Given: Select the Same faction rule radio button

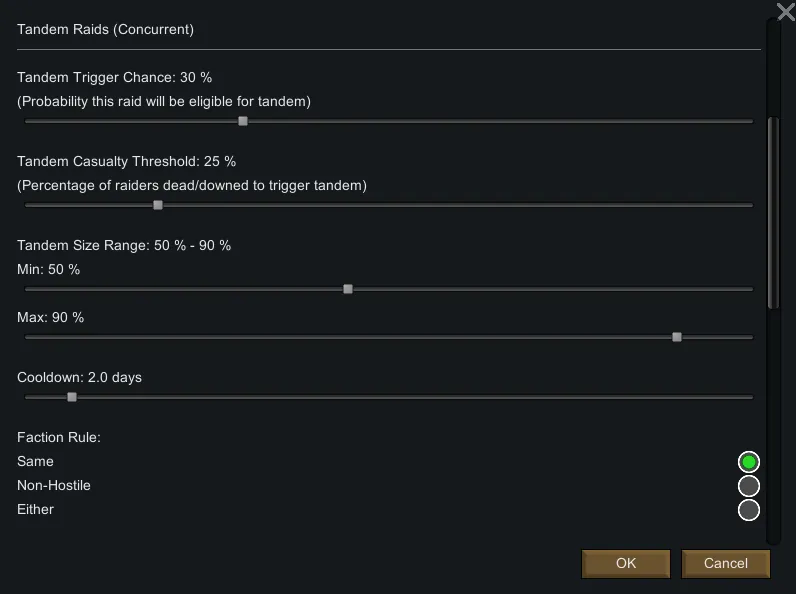Looking at the screenshot, I should pyautogui.click(x=749, y=462).
